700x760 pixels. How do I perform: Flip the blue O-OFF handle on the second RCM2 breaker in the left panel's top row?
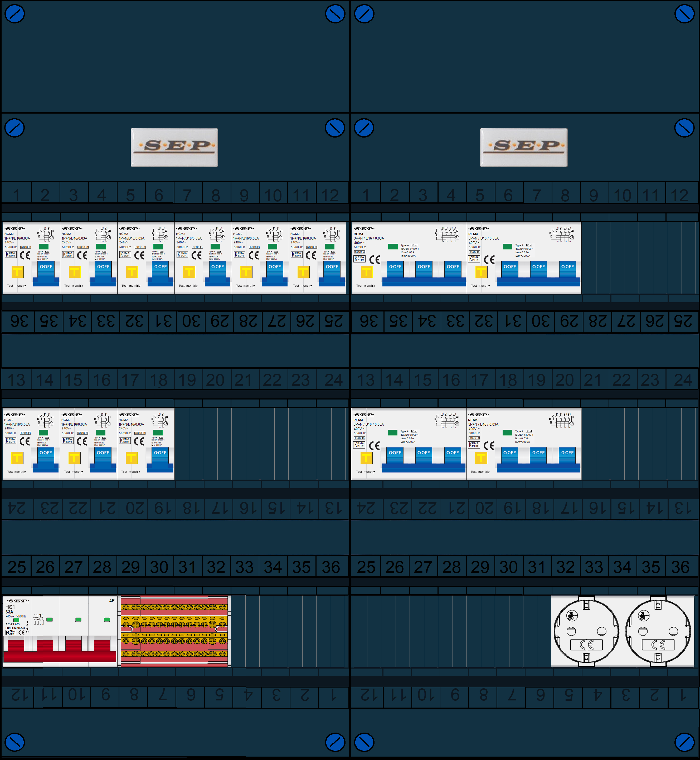point(103,273)
